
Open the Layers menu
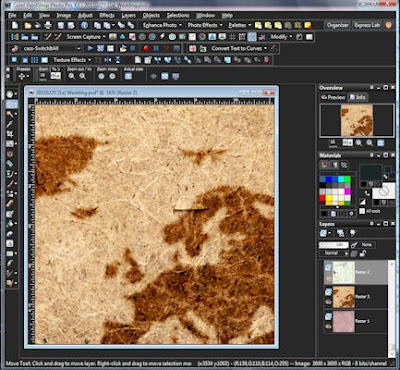point(128,15)
